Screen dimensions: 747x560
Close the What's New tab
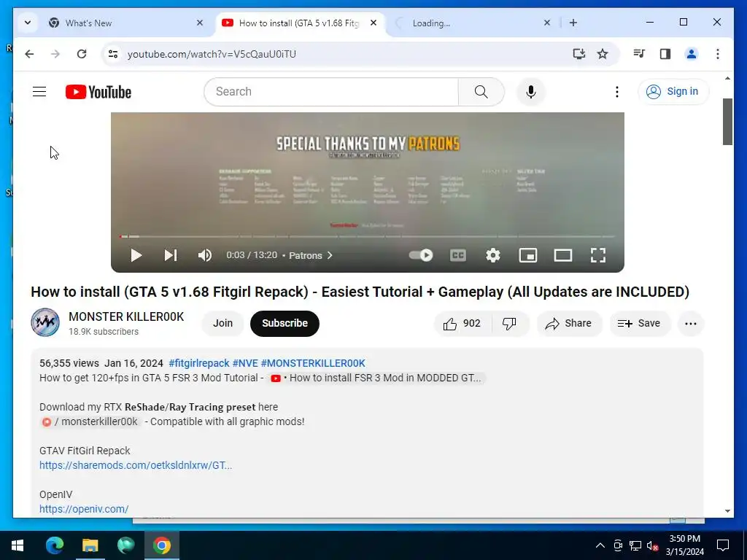tap(200, 23)
